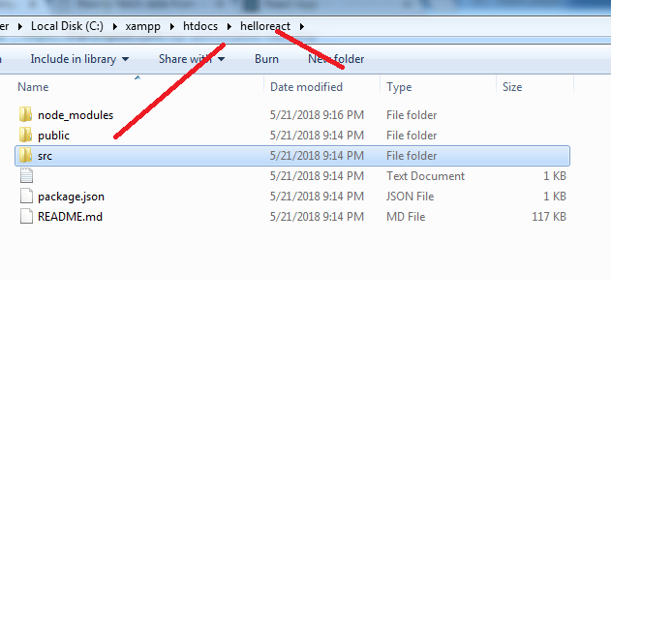Click helloreact in address breadcrumb

(x=265, y=26)
